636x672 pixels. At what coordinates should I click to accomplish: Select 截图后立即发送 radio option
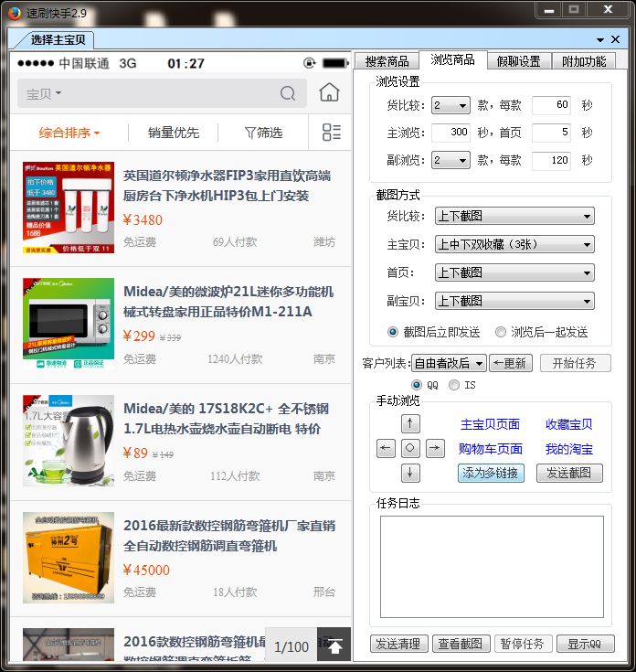tap(393, 332)
